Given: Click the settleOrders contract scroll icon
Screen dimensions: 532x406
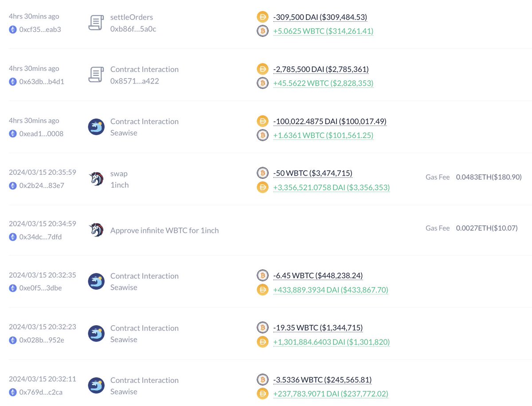Looking at the screenshot, I should [x=96, y=23].
